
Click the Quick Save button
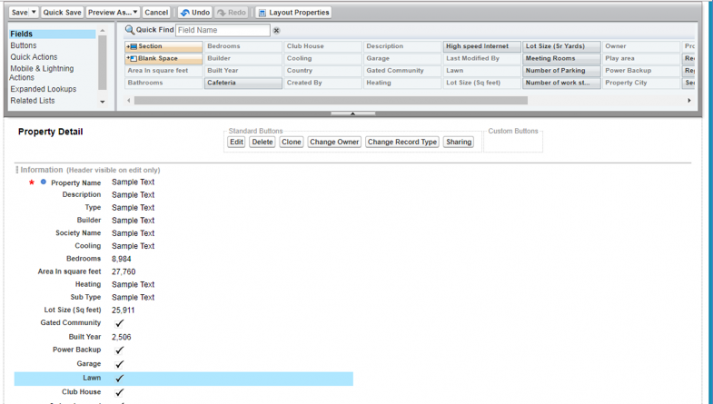(61, 12)
